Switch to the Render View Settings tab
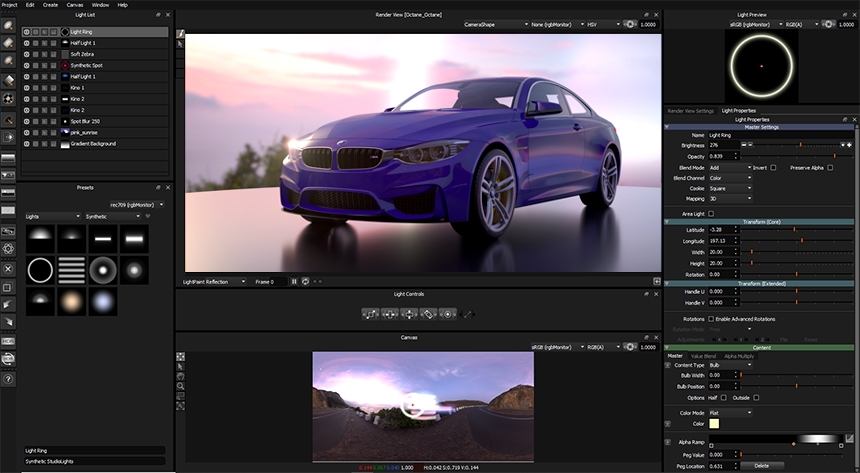The image size is (860, 473). [x=691, y=110]
